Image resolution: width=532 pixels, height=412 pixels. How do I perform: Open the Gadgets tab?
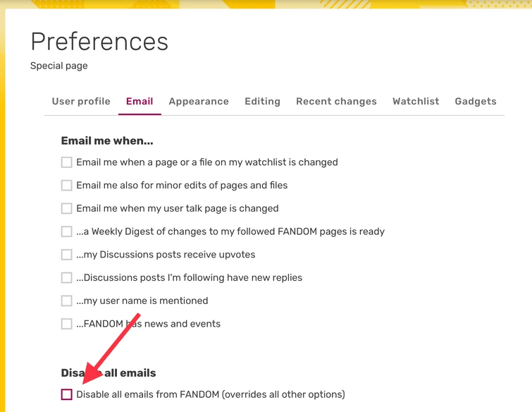[x=476, y=101]
